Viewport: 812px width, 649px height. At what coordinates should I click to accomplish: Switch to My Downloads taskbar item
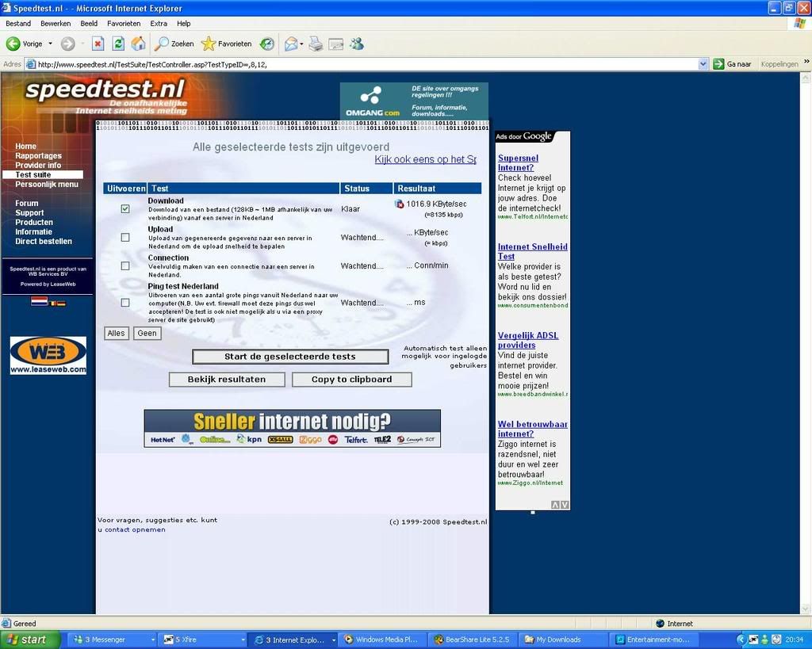click(x=562, y=639)
